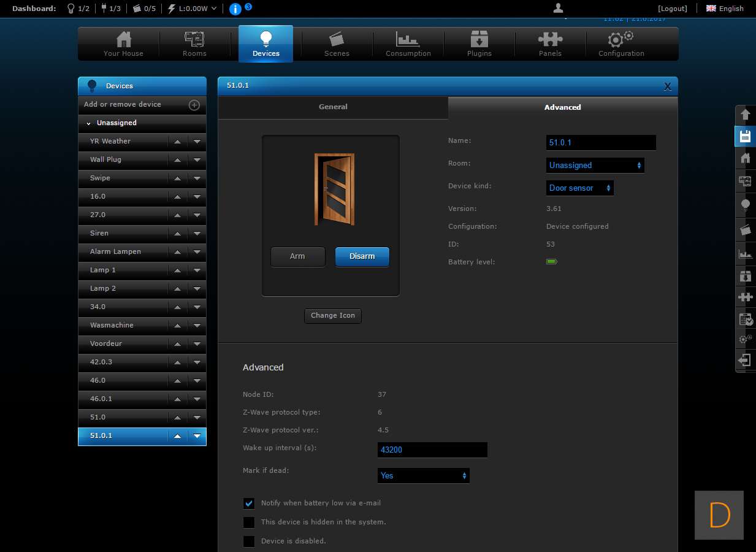Enable the Device is disabled checkbox
756x552 pixels.
coord(249,542)
